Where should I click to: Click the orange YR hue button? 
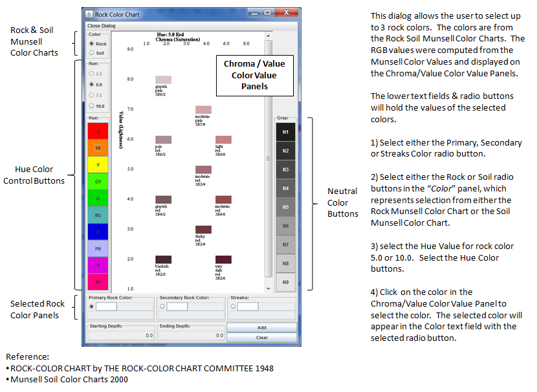(x=98, y=148)
